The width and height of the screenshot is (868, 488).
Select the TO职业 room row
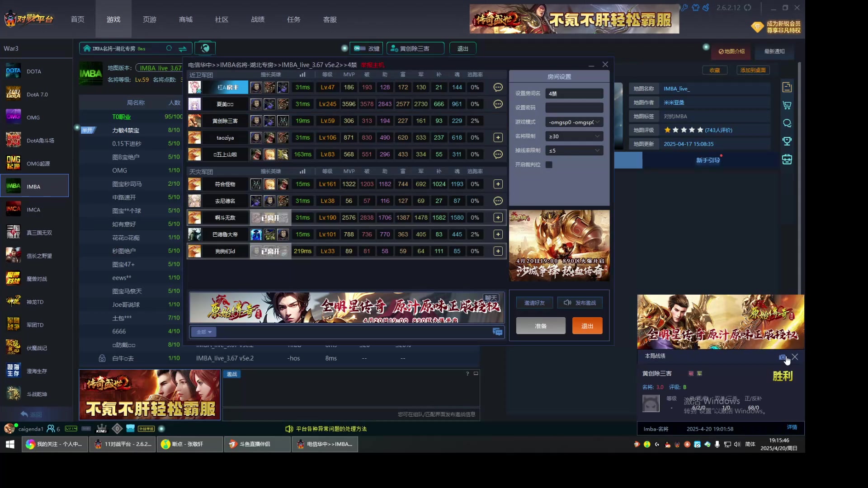131,117
